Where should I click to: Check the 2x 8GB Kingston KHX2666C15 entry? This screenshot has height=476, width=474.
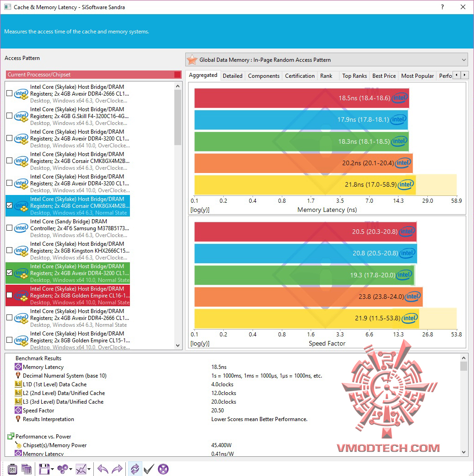tap(10, 250)
